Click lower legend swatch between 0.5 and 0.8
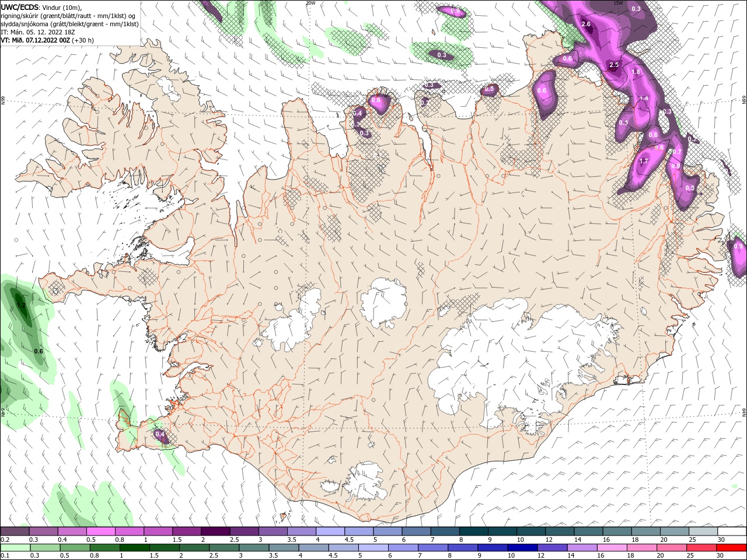 75,548
